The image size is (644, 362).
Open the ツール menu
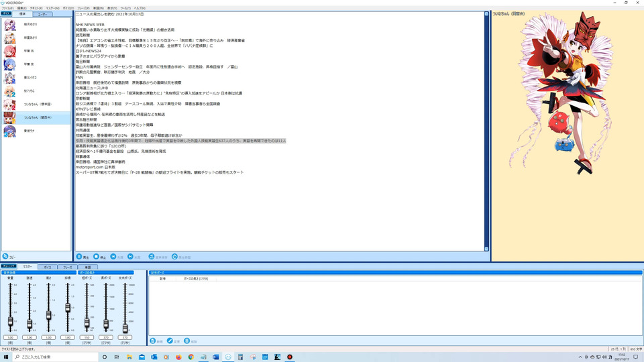click(x=125, y=8)
